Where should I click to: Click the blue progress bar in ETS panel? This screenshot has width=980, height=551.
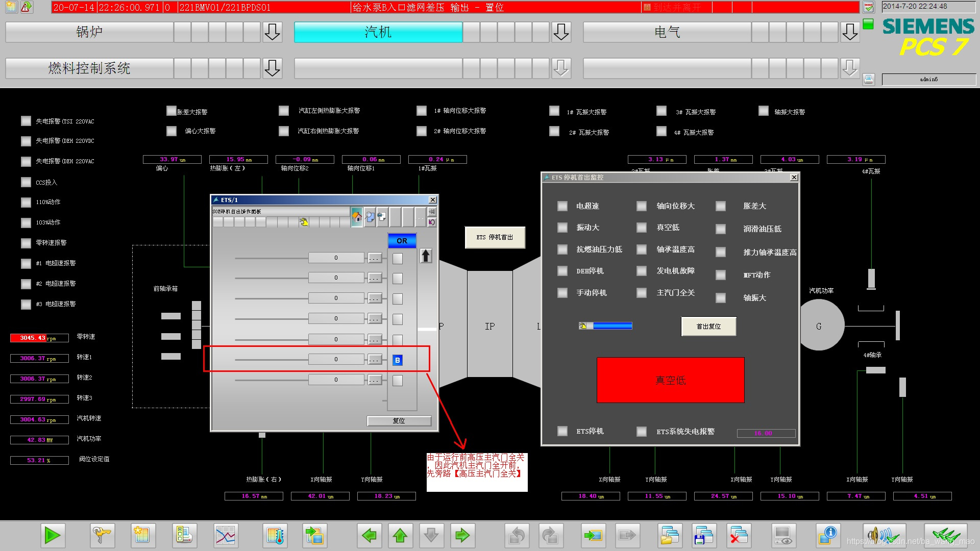(x=612, y=326)
